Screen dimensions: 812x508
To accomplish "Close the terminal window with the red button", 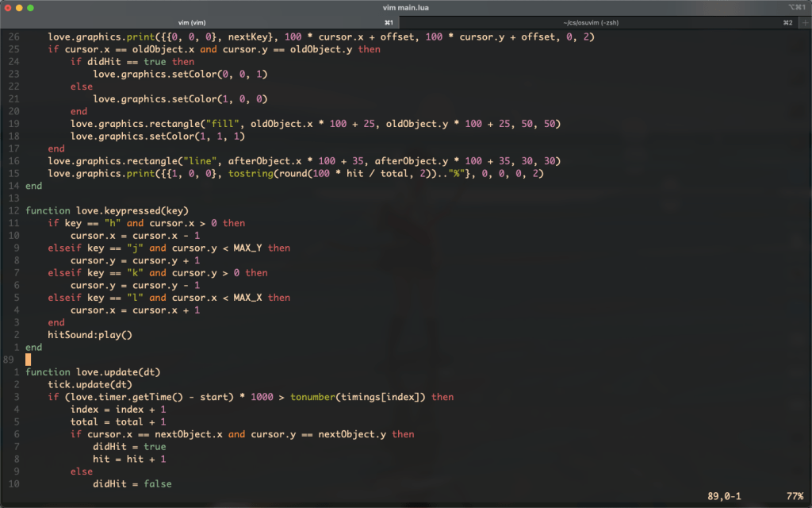I will click(7, 7).
